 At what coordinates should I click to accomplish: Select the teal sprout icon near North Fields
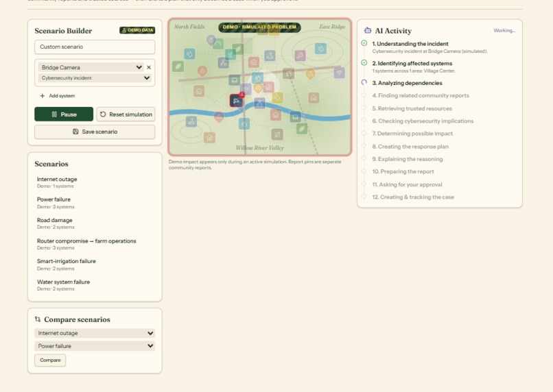(x=231, y=55)
